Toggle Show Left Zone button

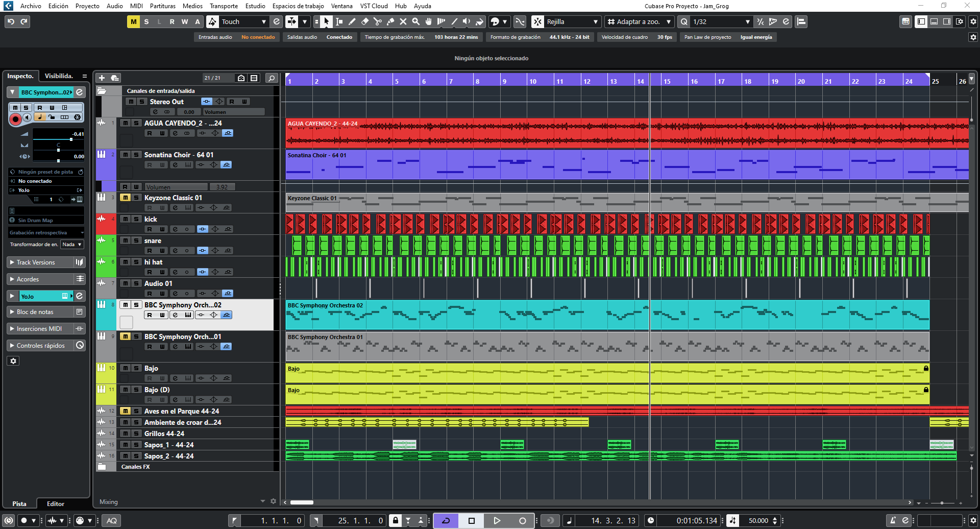[921, 21]
